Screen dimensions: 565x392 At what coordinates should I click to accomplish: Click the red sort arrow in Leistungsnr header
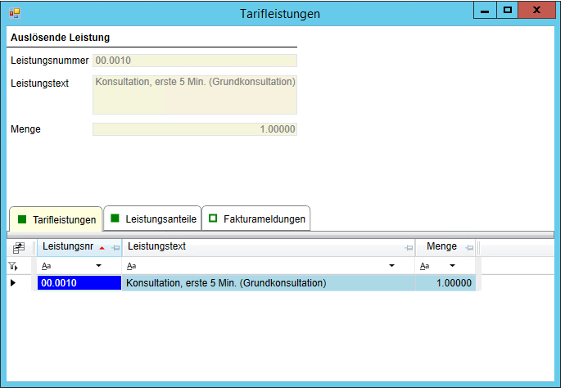click(102, 248)
